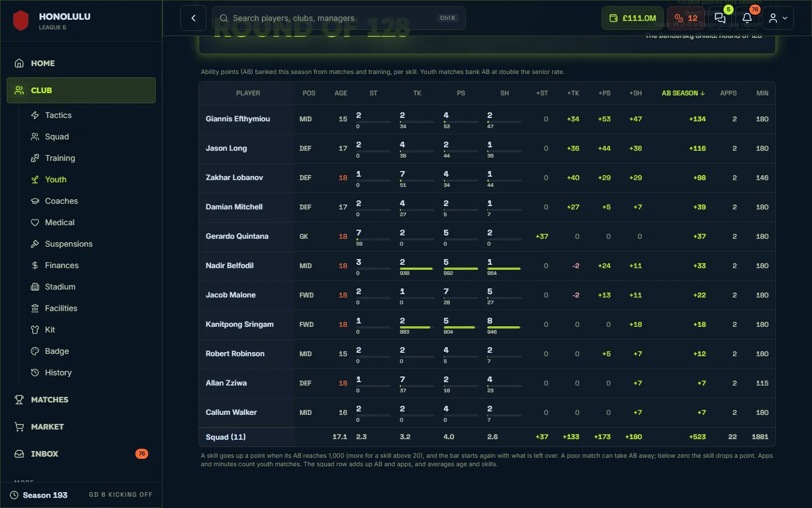The width and height of the screenshot is (812, 508).
Task: Click the Coaches graduation cap icon
Action: pos(35,201)
